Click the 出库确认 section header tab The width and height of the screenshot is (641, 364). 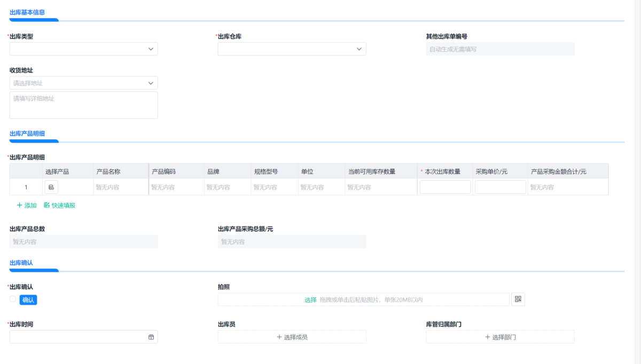click(x=21, y=263)
